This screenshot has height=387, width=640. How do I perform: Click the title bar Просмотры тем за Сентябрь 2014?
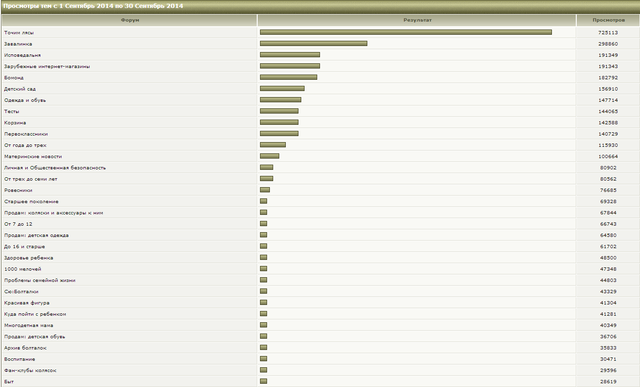(x=320, y=6)
